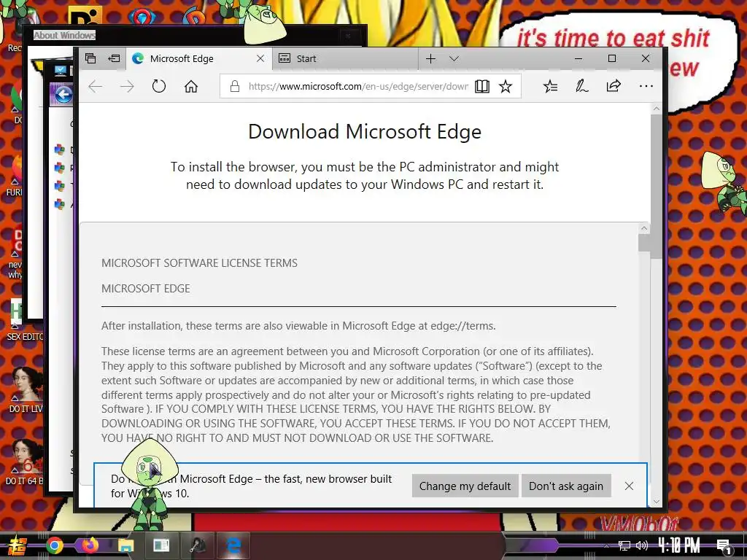Show hidden tray icons chevron

(606, 545)
